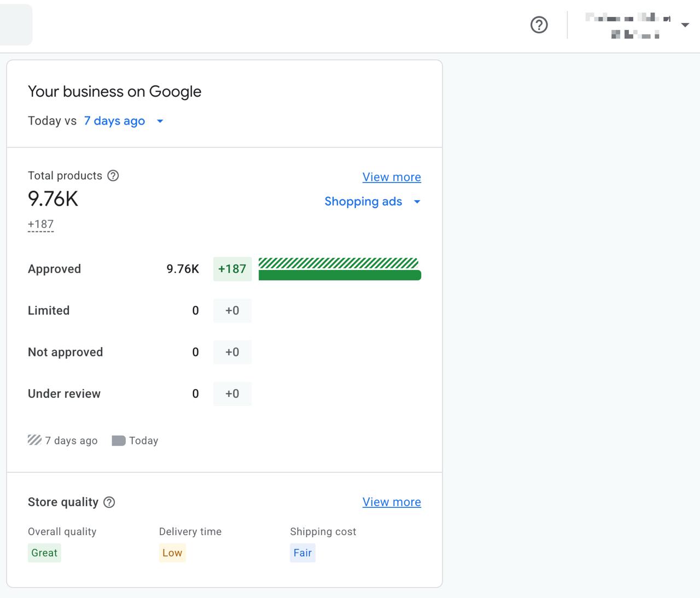
Task: Click the solid green Approved progress bar
Action: tap(340, 275)
